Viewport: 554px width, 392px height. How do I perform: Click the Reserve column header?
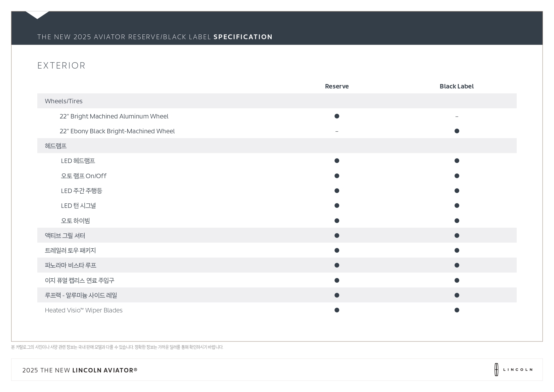pyautogui.click(x=337, y=86)
